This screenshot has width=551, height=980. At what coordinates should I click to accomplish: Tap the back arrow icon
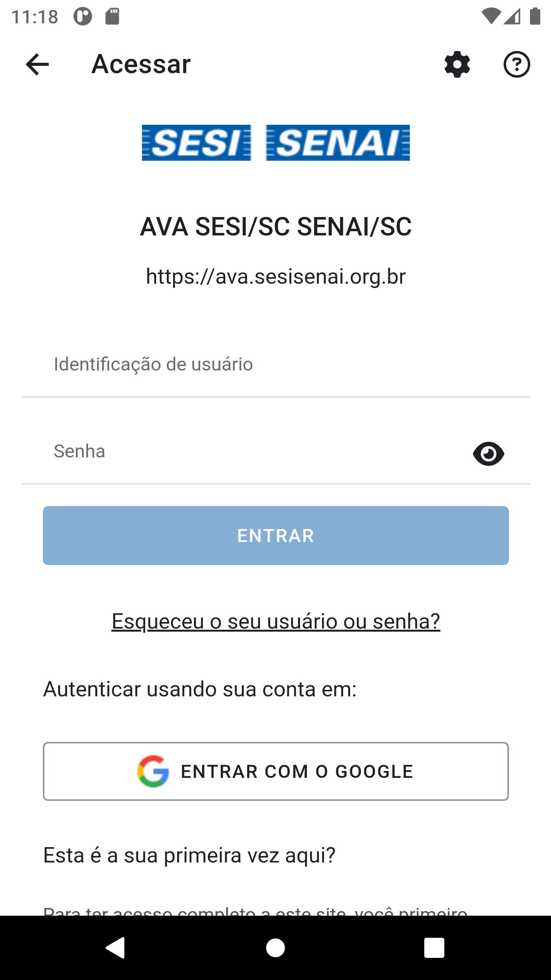click(x=37, y=64)
